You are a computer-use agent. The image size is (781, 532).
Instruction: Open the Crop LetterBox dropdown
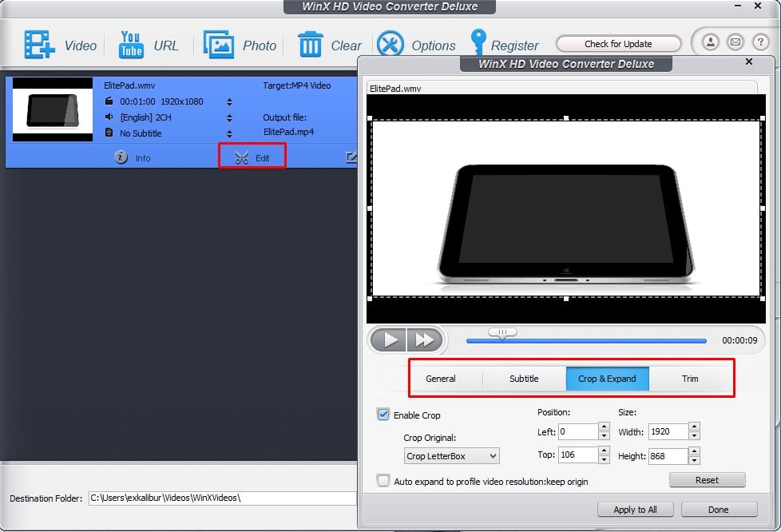pos(452,456)
